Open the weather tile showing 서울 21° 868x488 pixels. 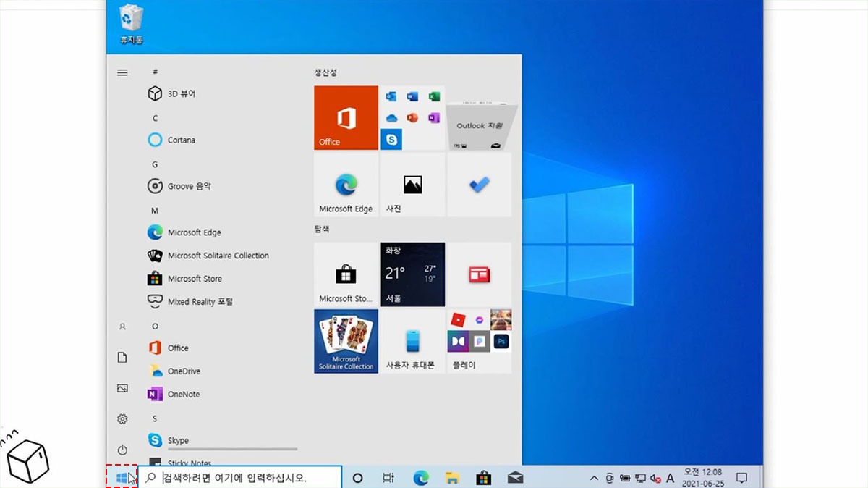[x=412, y=274]
